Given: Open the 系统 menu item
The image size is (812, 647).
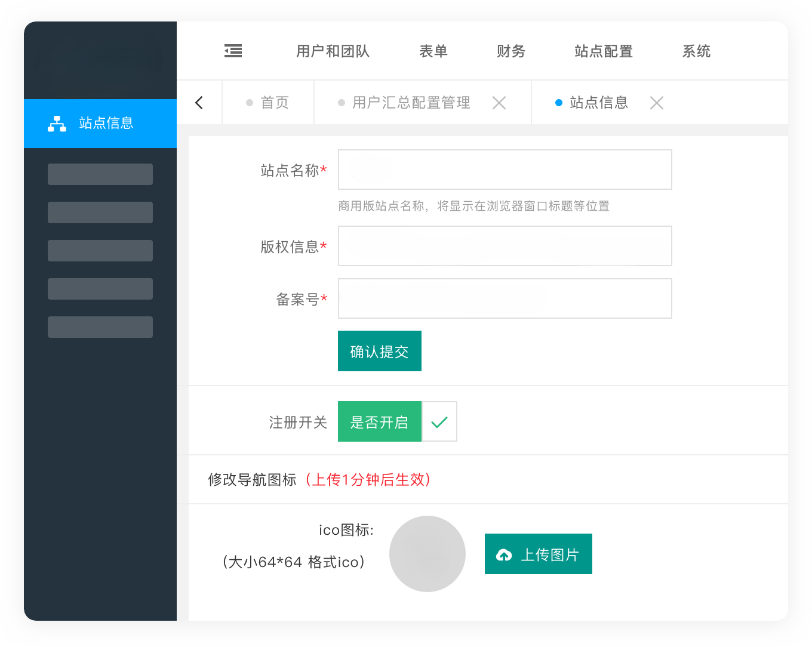Looking at the screenshot, I should click(x=696, y=51).
